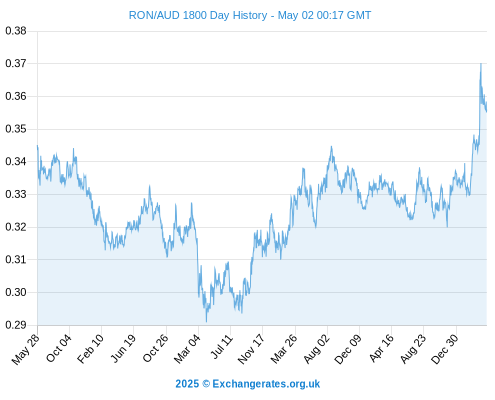Click the Aug 02 date label
Viewport: 495px width, 400px height.
(316, 349)
